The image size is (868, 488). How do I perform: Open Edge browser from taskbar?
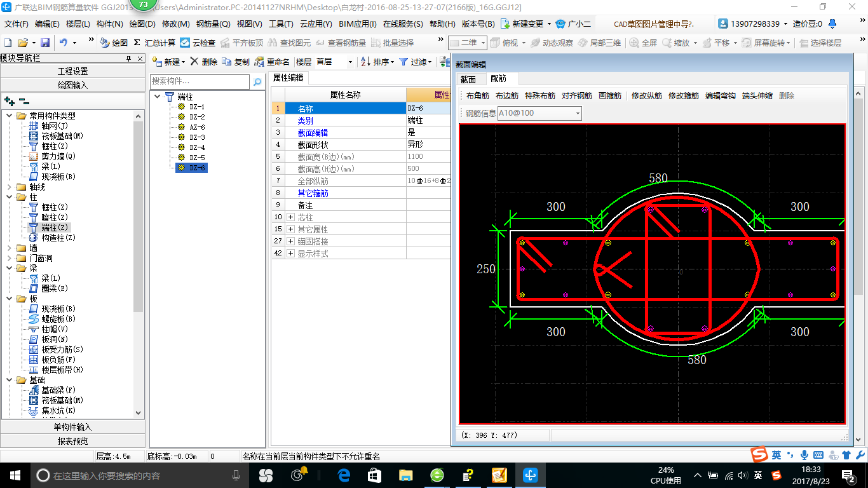tap(344, 475)
